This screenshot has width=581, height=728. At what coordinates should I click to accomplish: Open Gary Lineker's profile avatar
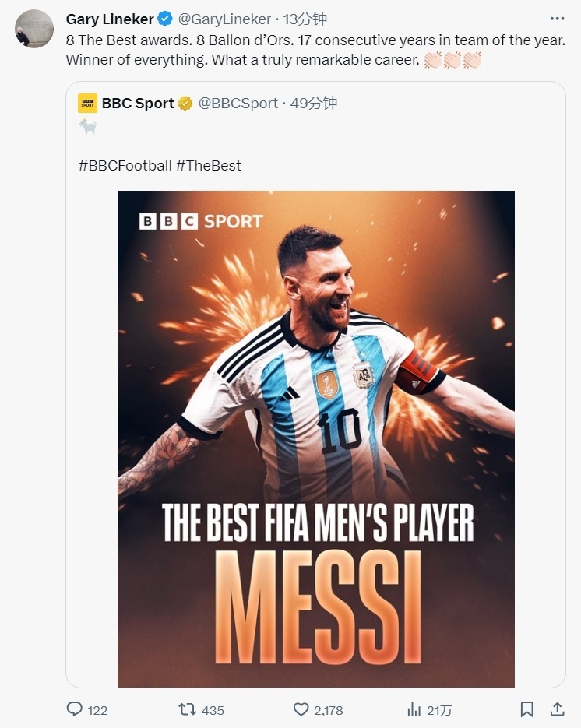pos(34,30)
